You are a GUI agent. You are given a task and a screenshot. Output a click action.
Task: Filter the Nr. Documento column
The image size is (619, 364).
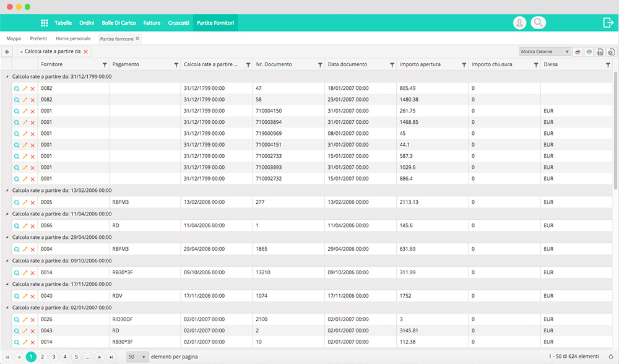click(x=320, y=65)
